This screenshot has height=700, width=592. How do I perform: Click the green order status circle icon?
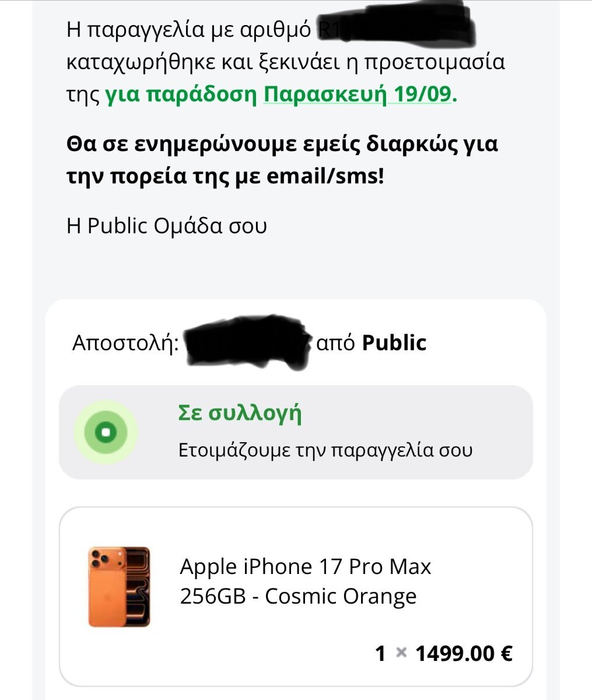point(106,432)
